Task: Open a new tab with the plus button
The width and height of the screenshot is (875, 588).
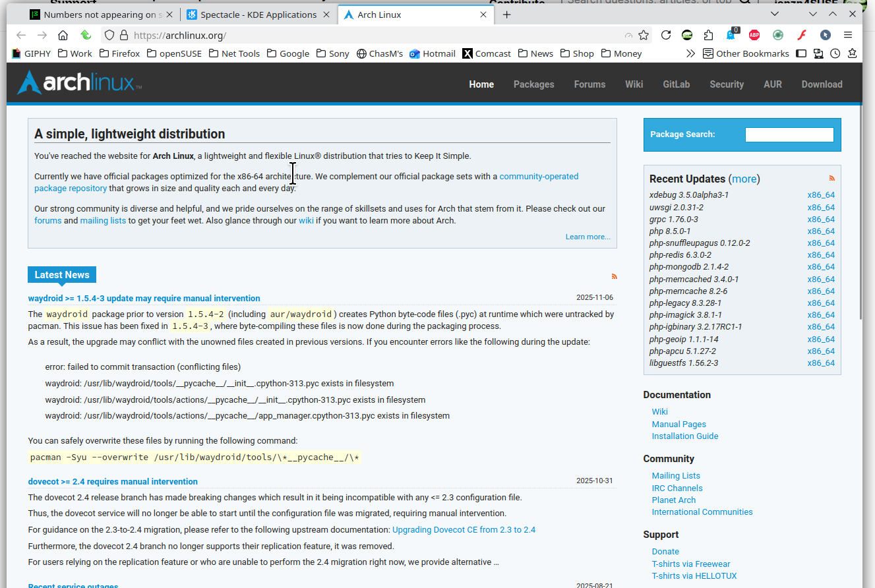Action: coord(506,15)
